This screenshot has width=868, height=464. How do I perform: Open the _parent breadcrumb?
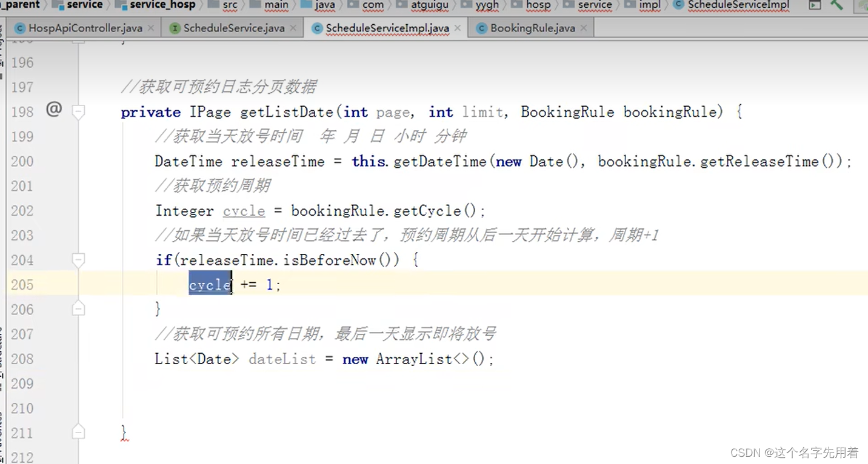coord(20,5)
